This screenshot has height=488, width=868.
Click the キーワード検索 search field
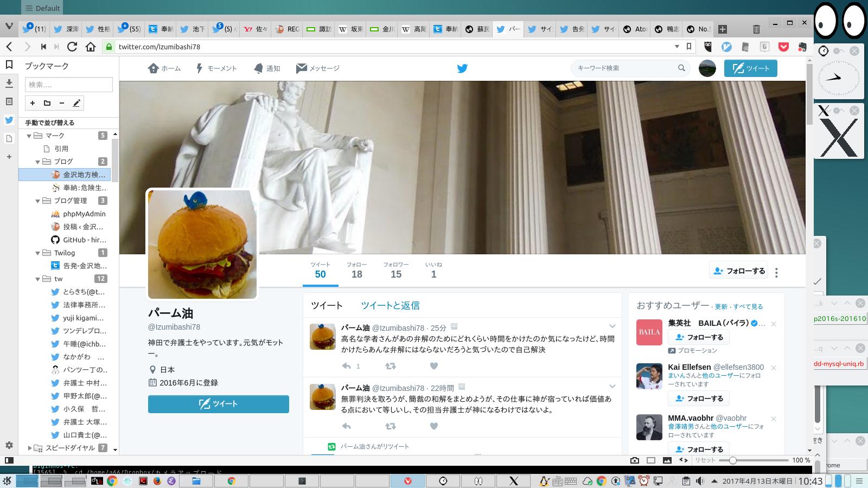pos(630,68)
